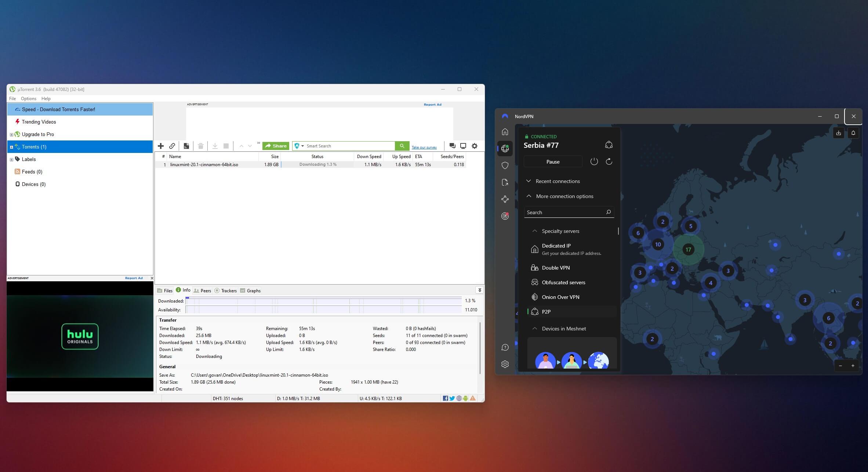868x472 pixels.
Task: Pause the NordVPN connection
Action: coord(553,162)
